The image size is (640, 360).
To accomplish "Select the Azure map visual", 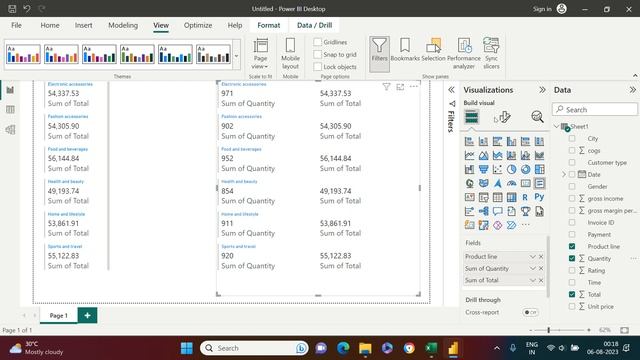I will [x=497, y=183].
